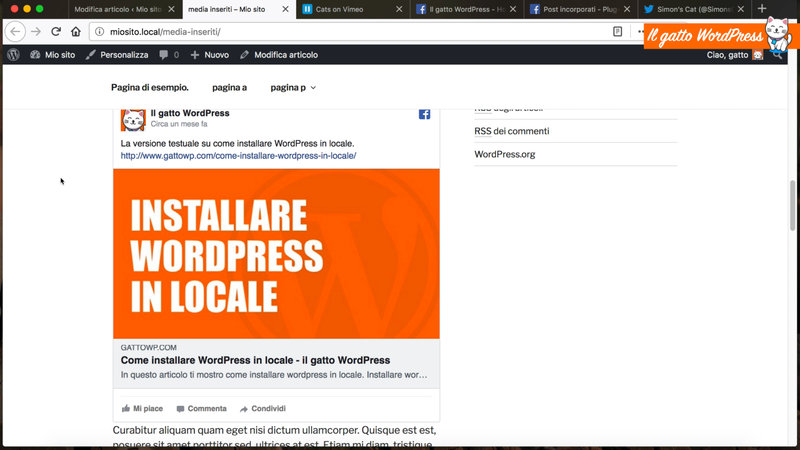Click the Commenta button
The width and height of the screenshot is (800, 450).
tap(202, 409)
